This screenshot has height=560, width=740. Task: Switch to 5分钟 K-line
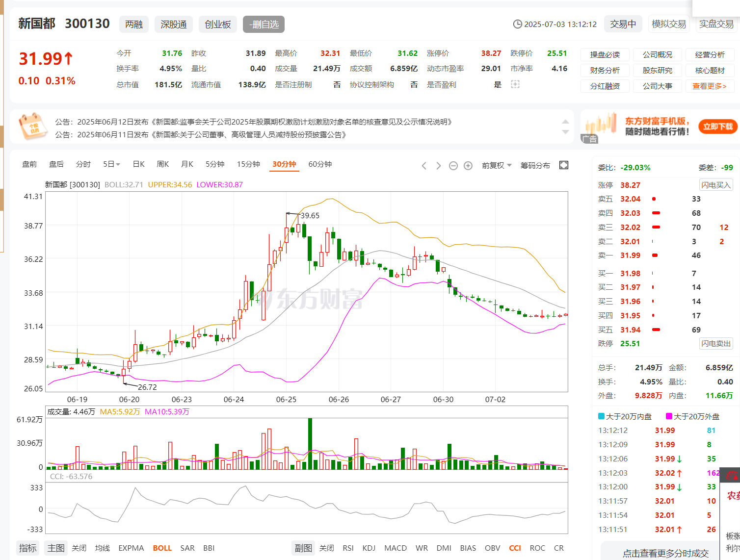click(x=215, y=164)
